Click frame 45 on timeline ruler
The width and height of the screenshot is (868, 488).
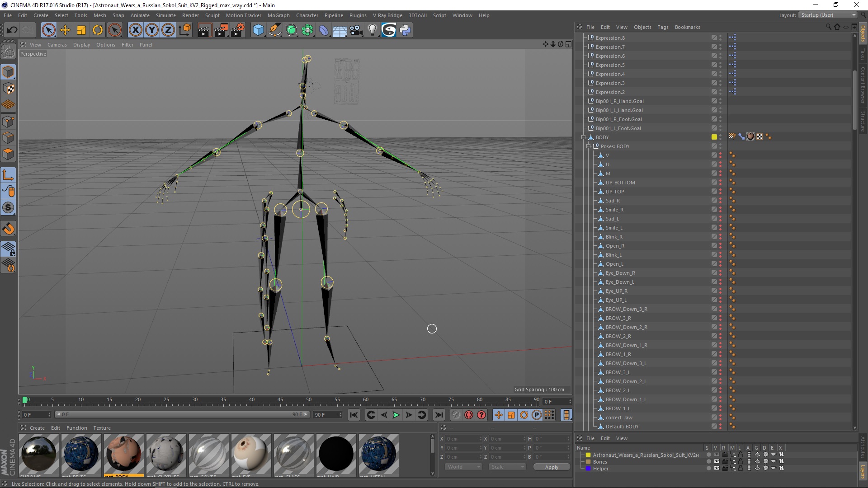click(280, 400)
